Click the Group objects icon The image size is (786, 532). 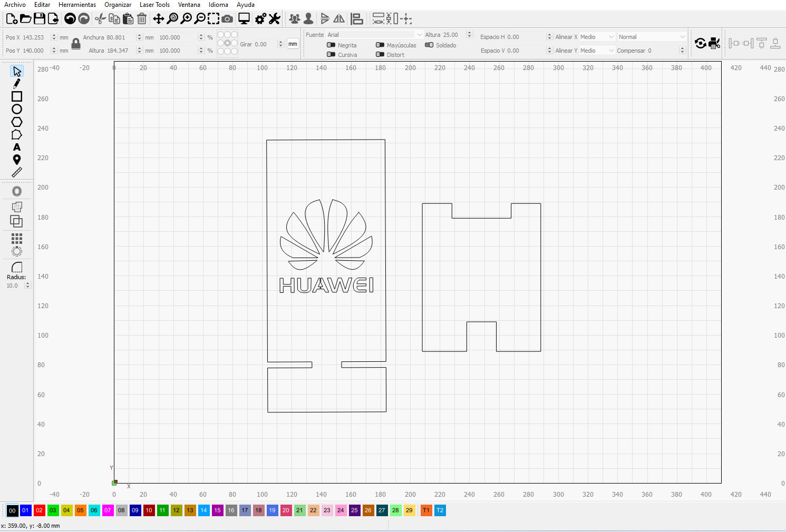click(x=295, y=19)
